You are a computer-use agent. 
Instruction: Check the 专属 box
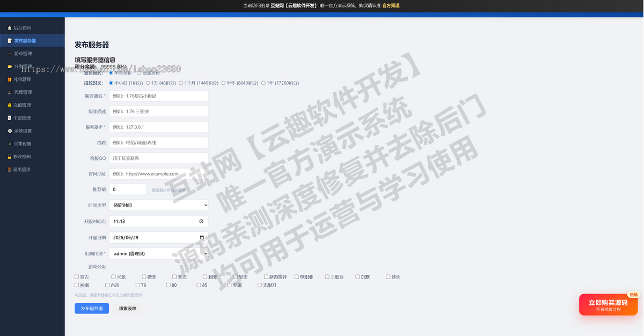click(230, 285)
